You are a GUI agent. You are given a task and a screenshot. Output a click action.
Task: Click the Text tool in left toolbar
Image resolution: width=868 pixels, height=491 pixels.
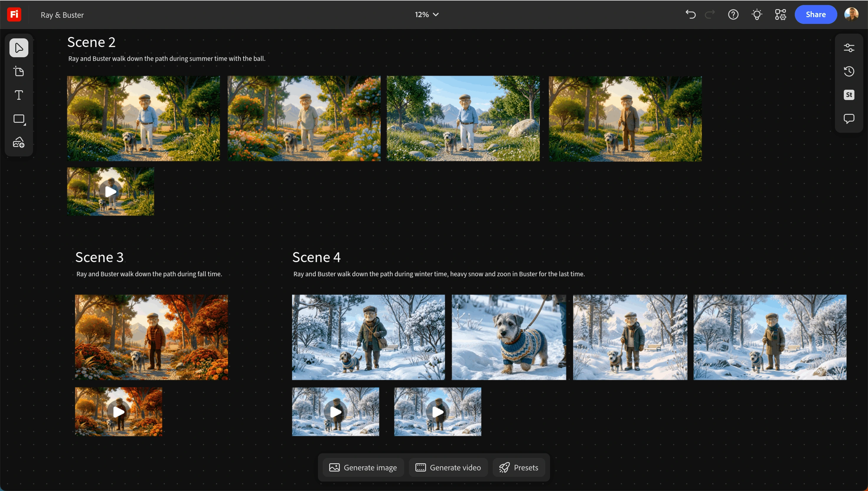click(19, 95)
